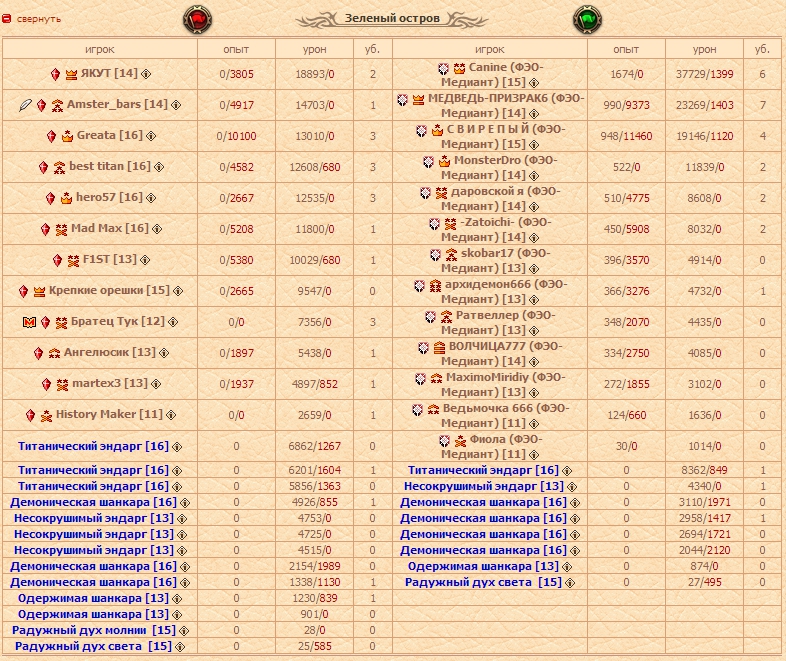Open right-side Радужный дух света [15] link
Screen dimensions: 786x661
pyautogui.click(x=483, y=582)
